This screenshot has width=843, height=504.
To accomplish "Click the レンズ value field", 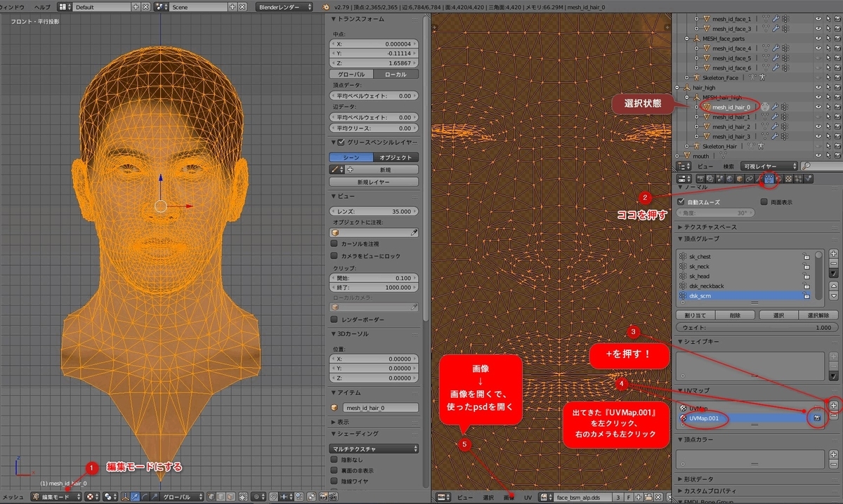I will [x=374, y=211].
